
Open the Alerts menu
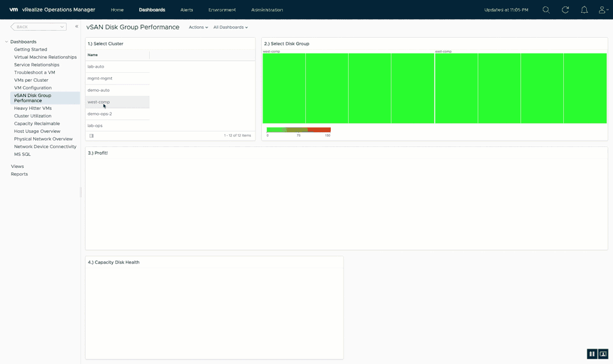click(x=186, y=10)
